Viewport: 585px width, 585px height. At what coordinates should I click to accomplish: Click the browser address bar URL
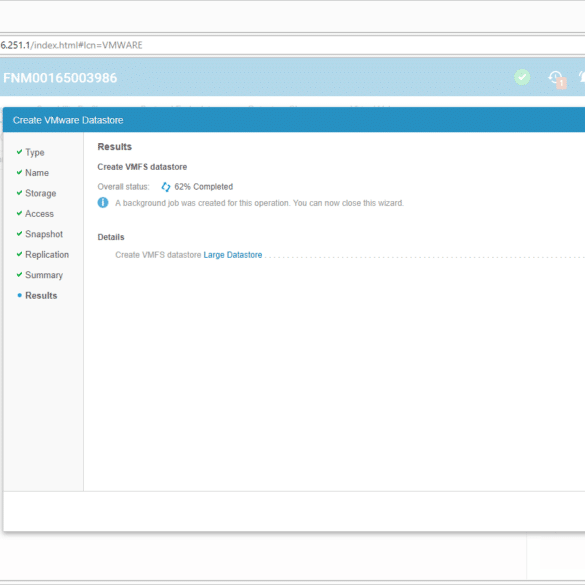coord(71,45)
